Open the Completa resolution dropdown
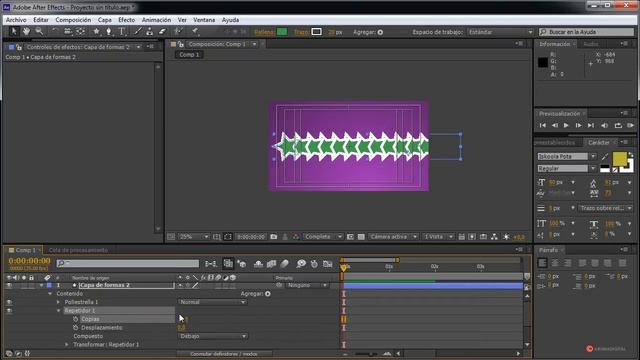640x360 pixels. point(323,237)
